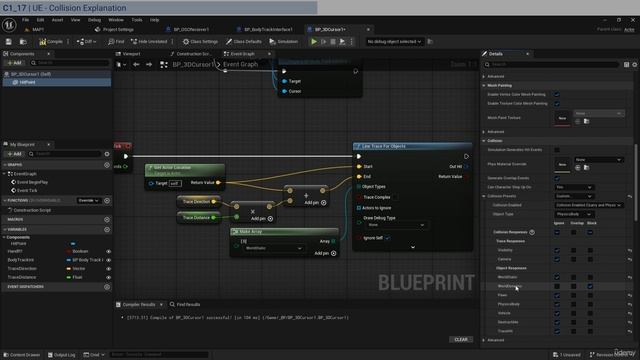Viewport: 640px width, 360px height.
Task: Open Class Settings
Action: [200, 42]
